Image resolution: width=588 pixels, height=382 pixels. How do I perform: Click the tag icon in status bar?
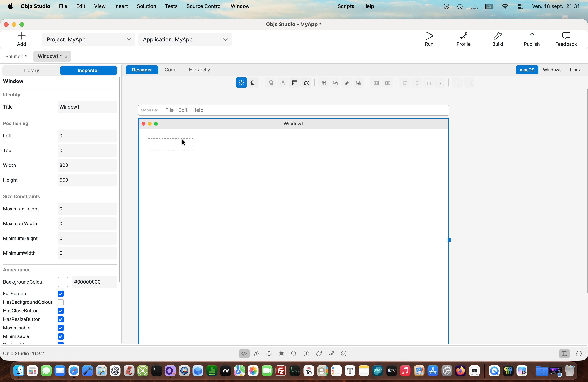click(x=319, y=354)
